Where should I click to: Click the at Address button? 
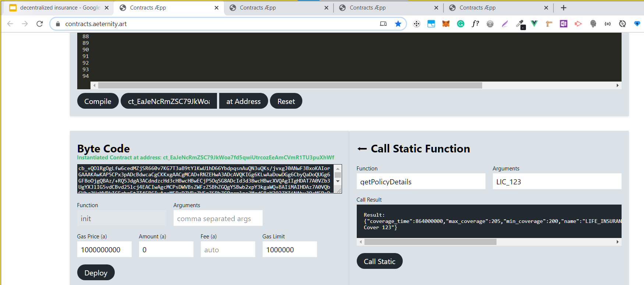point(243,101)
